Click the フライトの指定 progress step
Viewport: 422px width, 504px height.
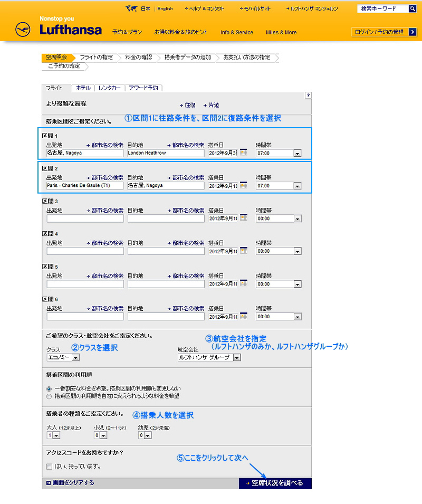point(97,57)
